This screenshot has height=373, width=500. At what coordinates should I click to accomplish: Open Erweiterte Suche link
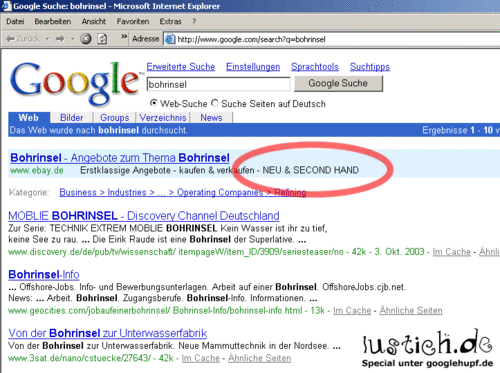click(x=181, y=67)
